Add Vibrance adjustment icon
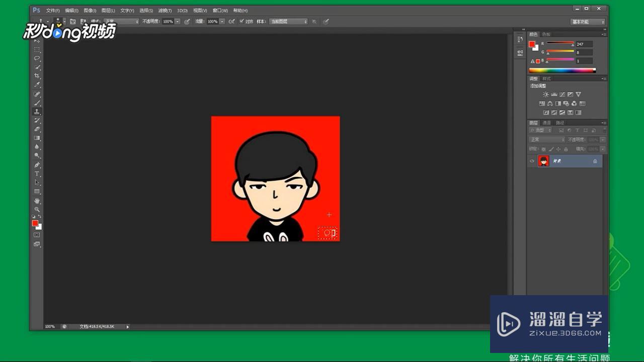 coord(578,95)
